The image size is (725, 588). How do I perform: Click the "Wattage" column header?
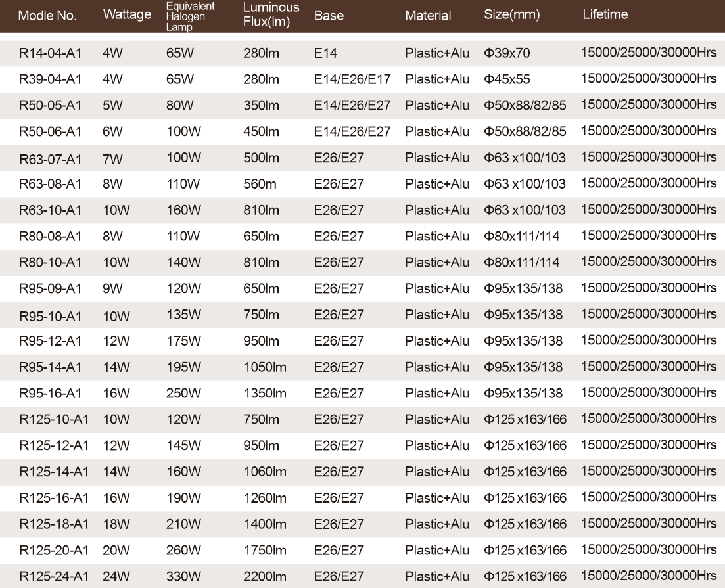(127, 15)
